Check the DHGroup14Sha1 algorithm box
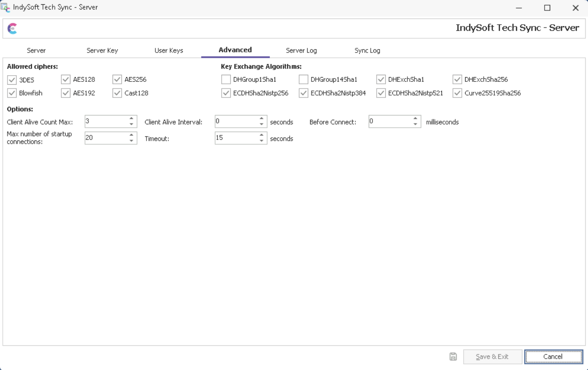 [x=303, y=79]
